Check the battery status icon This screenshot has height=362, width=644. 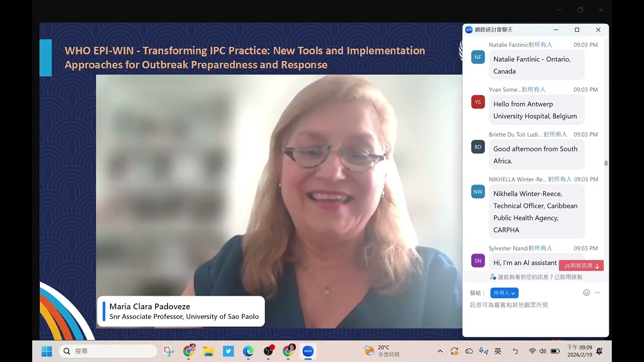[x=555, y=351]
